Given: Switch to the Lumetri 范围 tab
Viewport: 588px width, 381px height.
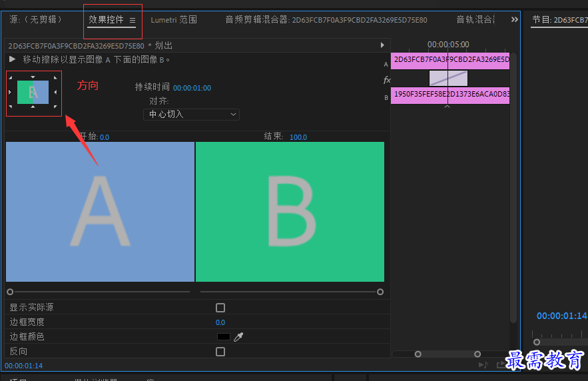Looking at the screenshot, I should point(174,20).
